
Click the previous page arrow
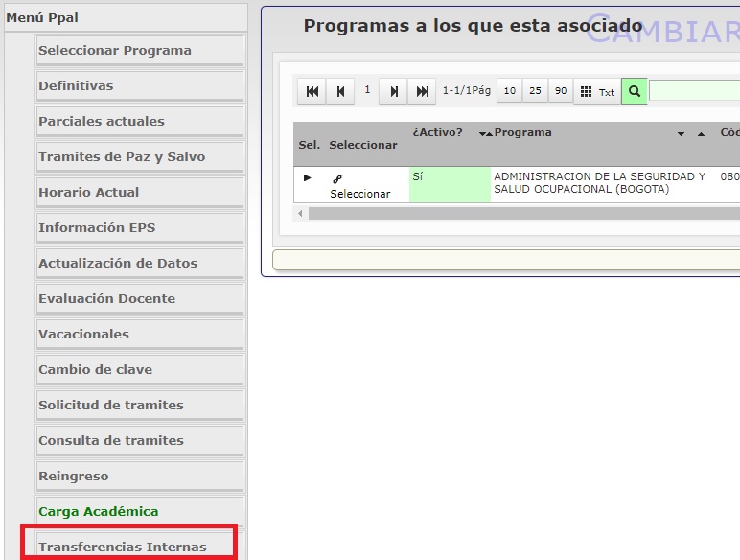[339, 92]
